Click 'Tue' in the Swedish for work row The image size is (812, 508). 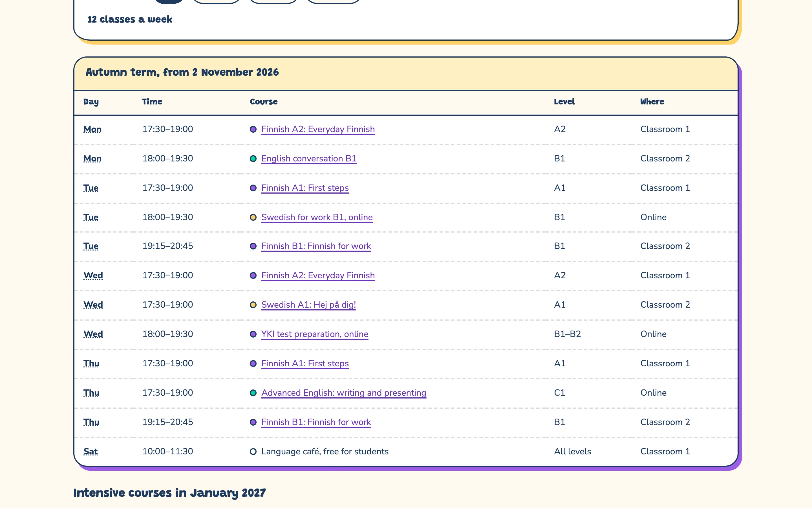tap(91, 217)
